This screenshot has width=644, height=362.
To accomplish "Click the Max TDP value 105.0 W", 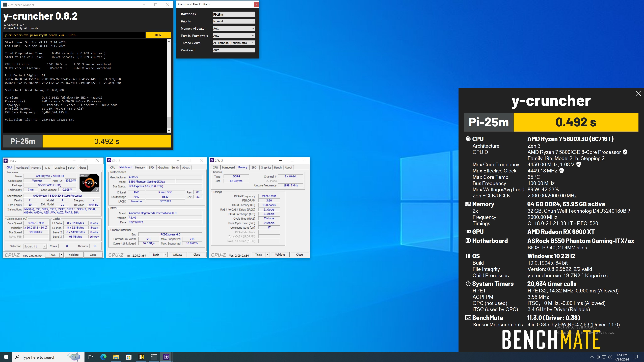I will [x=70, y=181].
